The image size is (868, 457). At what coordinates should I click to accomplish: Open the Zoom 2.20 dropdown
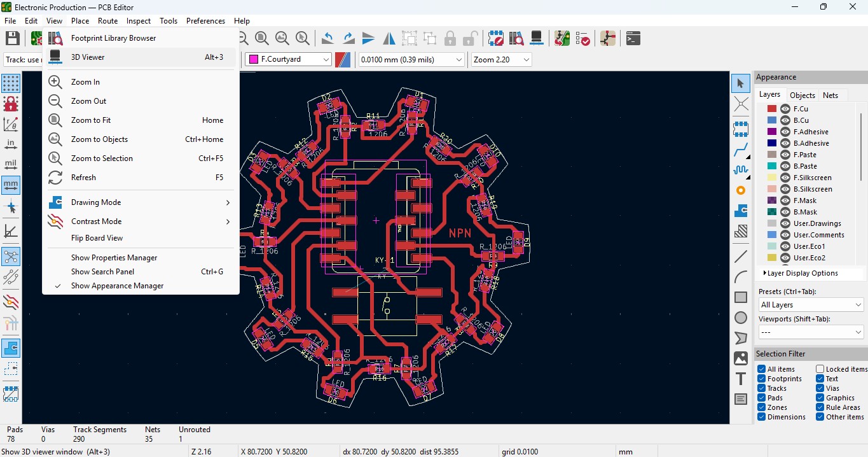coord(501,59)
